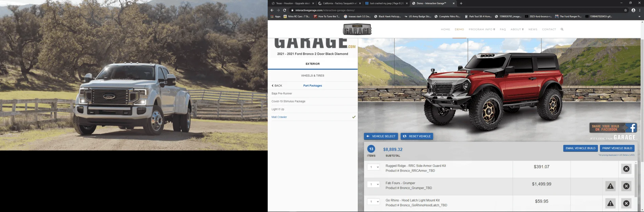644x212 pixels.
Task: Switch to the Wheels & Tires tab
Action: [x=313, y=76]
